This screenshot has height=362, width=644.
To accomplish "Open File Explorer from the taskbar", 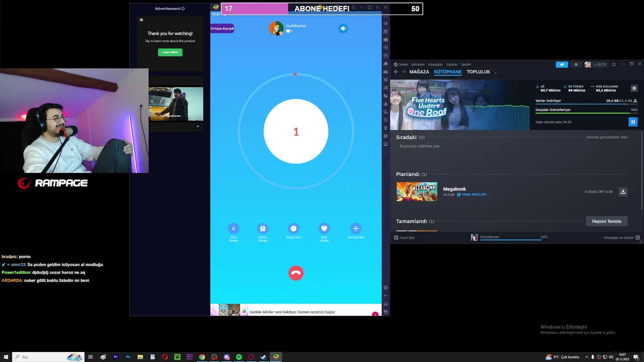I will pos(140,357).
